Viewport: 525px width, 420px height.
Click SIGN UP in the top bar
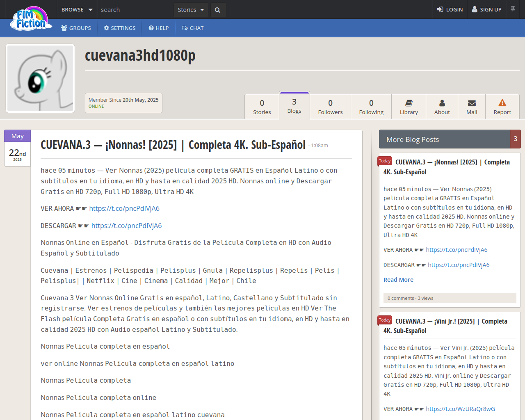[x=487, y=9]
